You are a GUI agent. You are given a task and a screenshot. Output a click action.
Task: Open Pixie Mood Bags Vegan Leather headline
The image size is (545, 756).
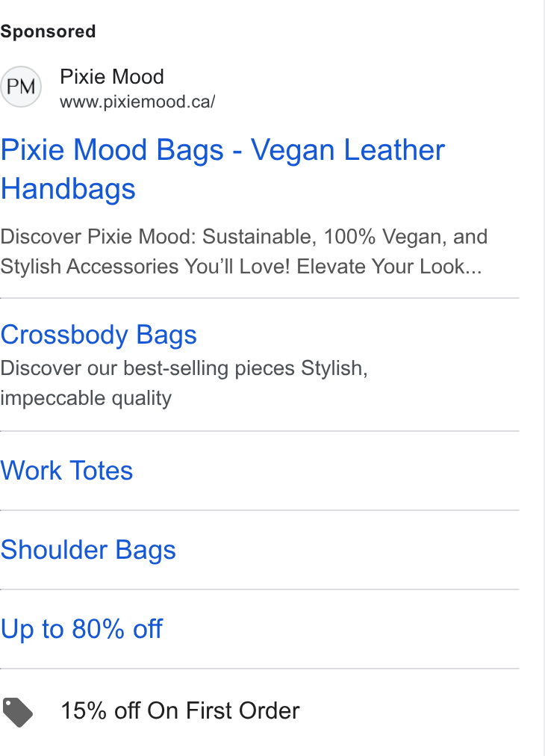(x=222, y=149)
